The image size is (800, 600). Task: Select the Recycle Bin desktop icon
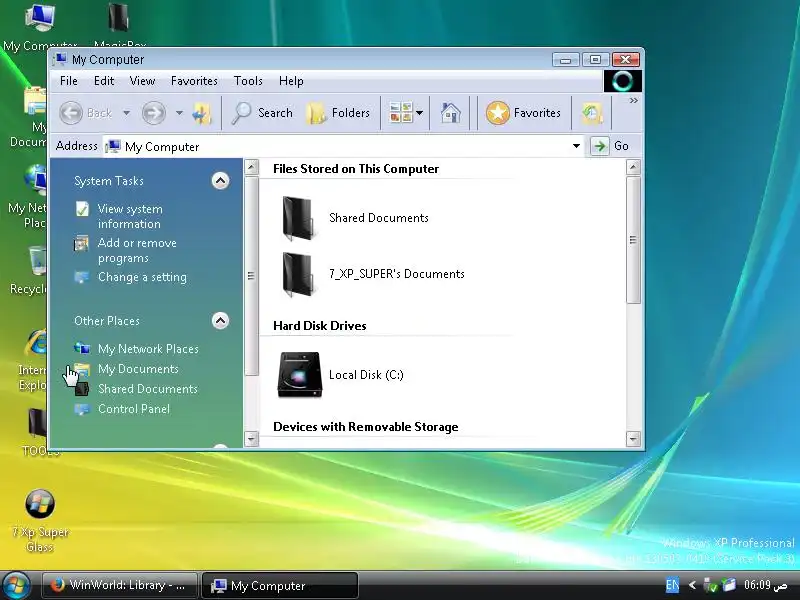pos(37,261)
